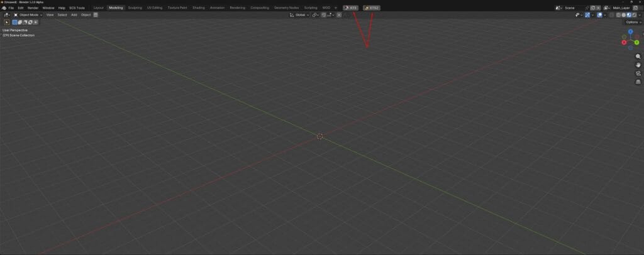Choose the Invert selection mode icon
This screenshot has height=255, width=644.
click(x=30, y=22)
